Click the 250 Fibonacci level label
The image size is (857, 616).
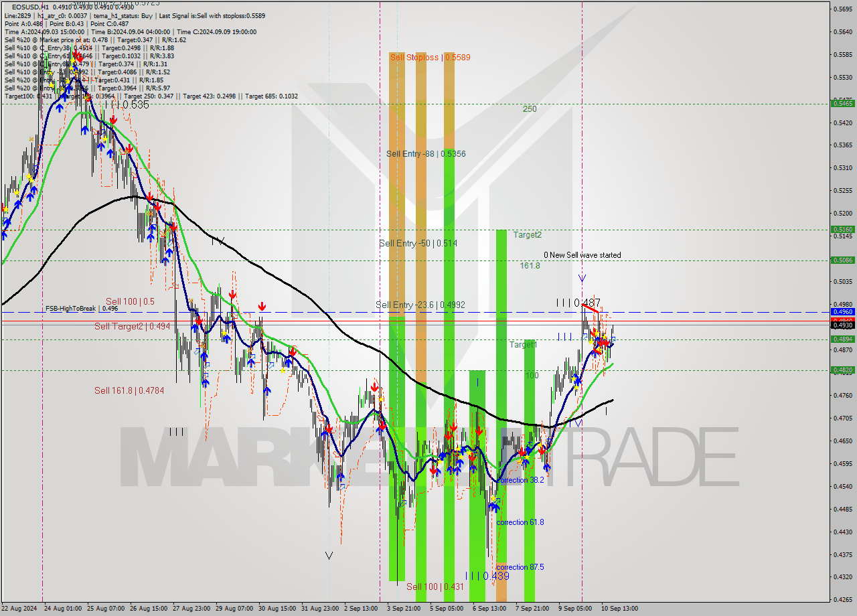click(530, 109)
